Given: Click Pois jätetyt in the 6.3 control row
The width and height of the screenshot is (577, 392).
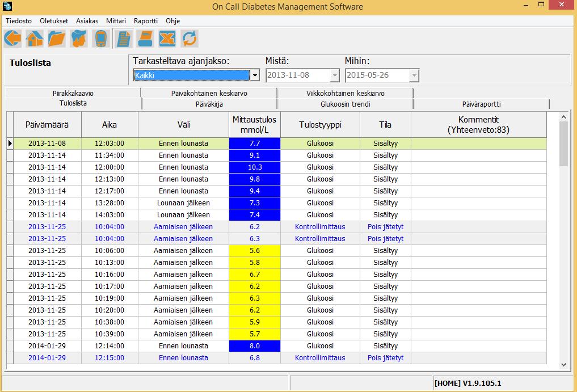Looking at the screenshot, I should (385, 239).
